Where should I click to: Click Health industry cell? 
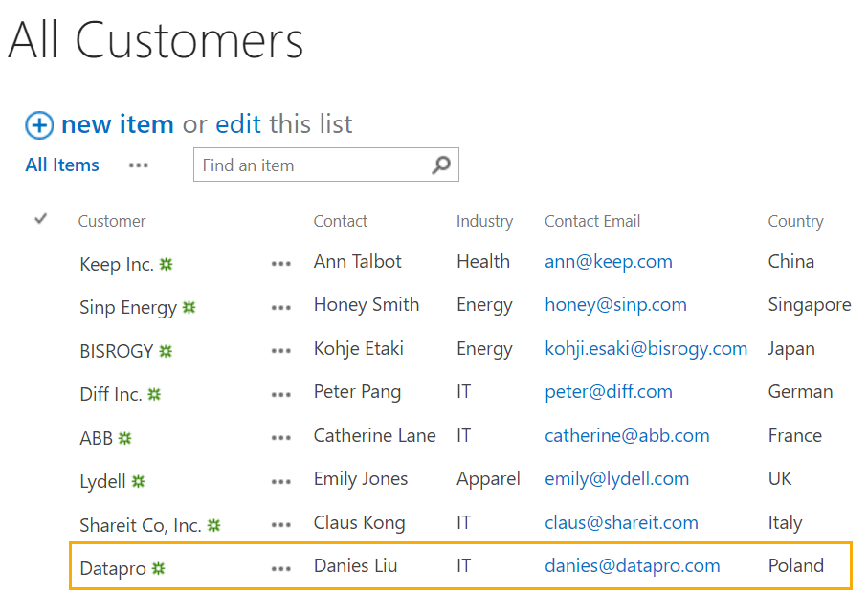click(x=483, y=262)
